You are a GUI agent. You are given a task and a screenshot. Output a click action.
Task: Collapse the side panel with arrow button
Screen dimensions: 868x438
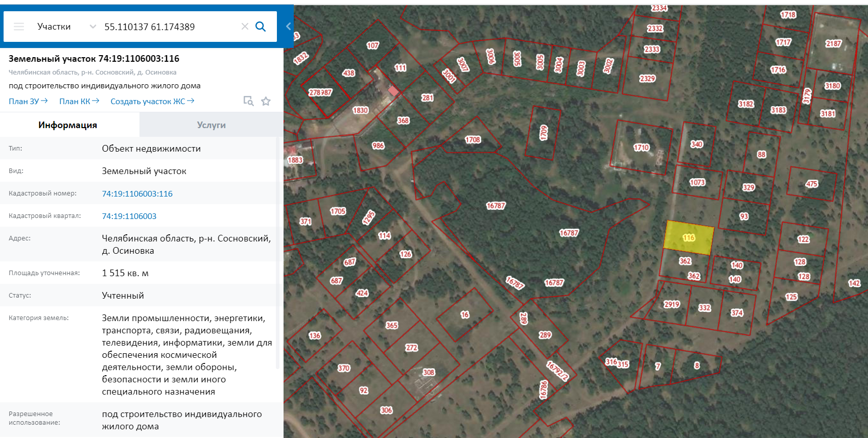(x=288, y=27)
